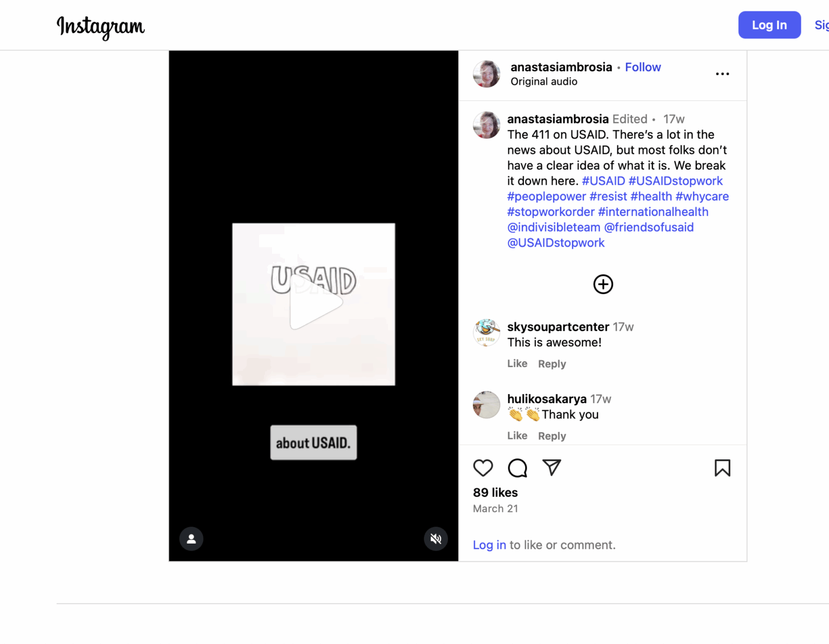Click anastasiambrosia's caption avatar
This screenshot has height=644, width=829.
486,125
